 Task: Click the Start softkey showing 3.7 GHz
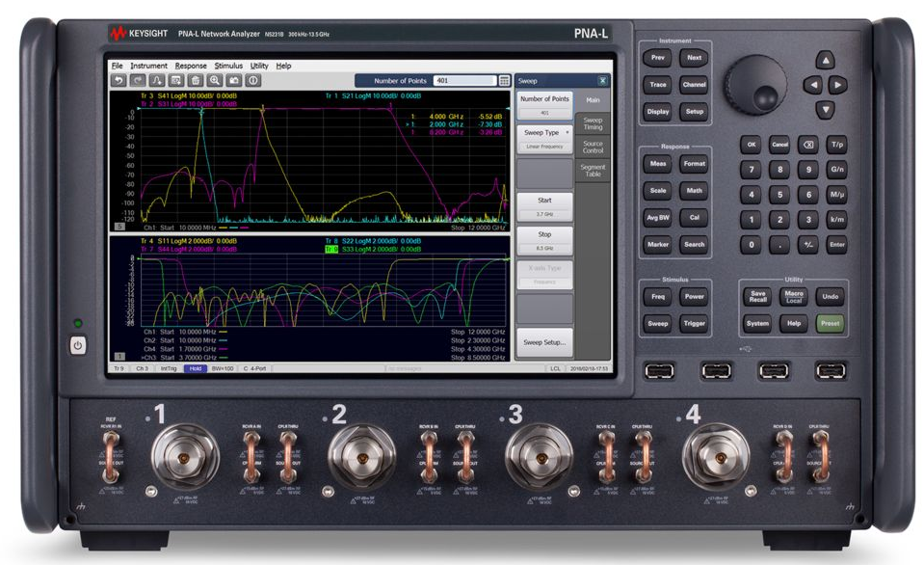(545, 206)
